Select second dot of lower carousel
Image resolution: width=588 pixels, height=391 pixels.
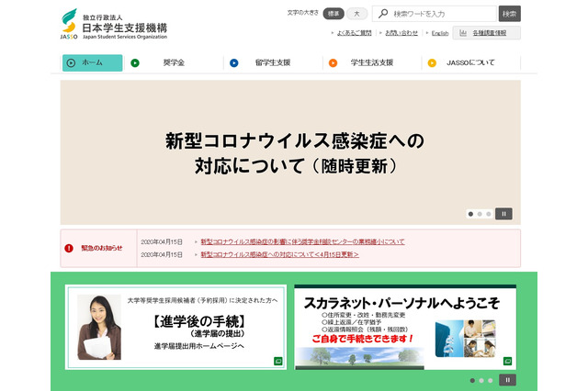click(481, 381)
